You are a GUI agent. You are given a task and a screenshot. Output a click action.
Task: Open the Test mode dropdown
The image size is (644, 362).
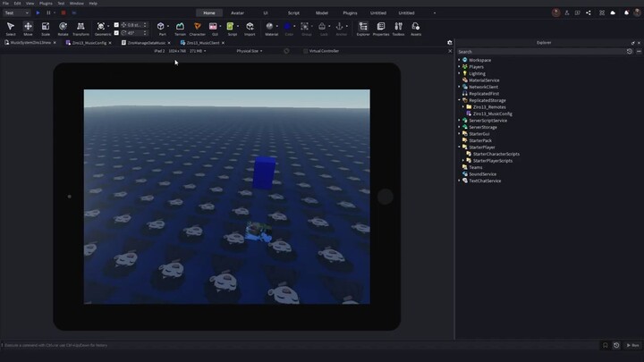tap(16, 13)
